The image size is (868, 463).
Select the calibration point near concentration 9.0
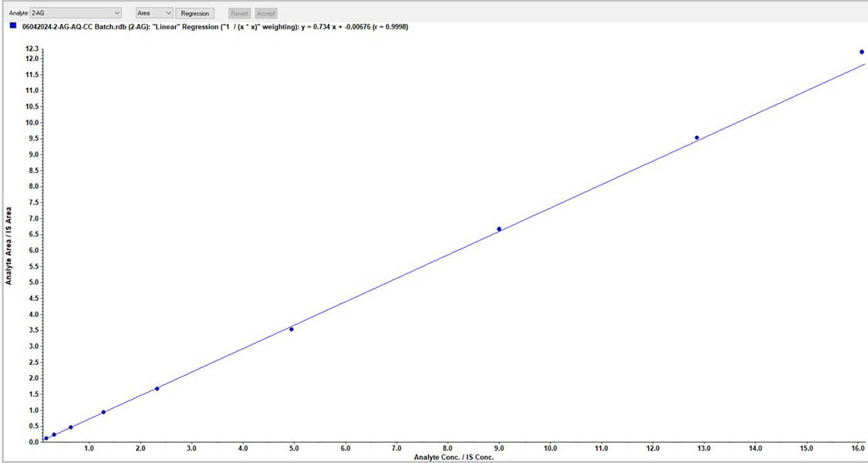click(x=500, y=228)
